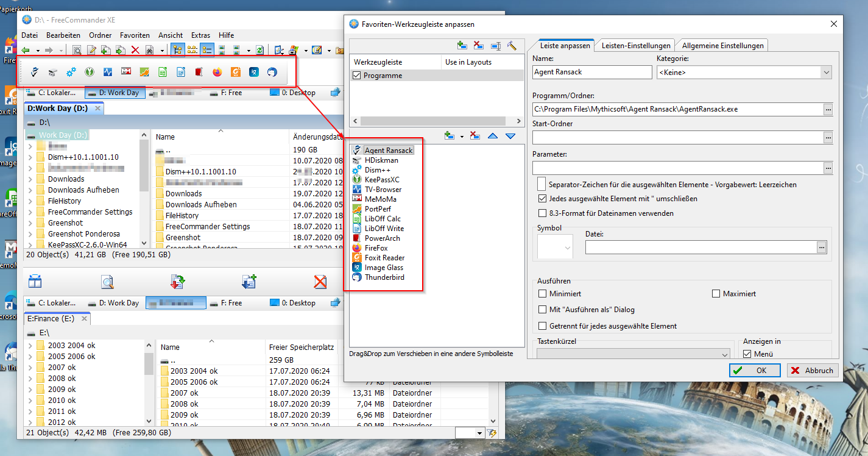Launch HDiskman from the favorites toolbar
The width and height of the screenshot is (868, 456).
pyautogui.click(x=53, y=72)
